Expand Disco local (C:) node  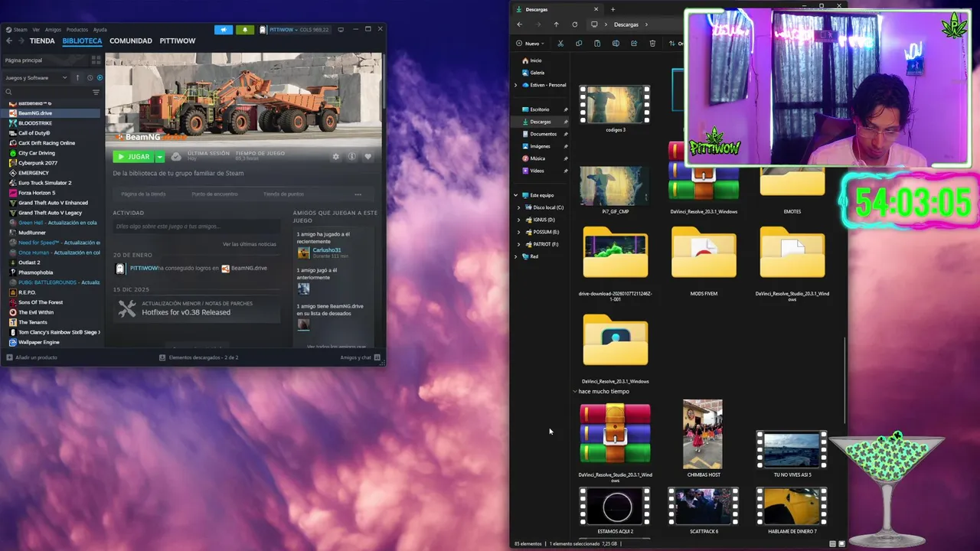coord(519,207)
